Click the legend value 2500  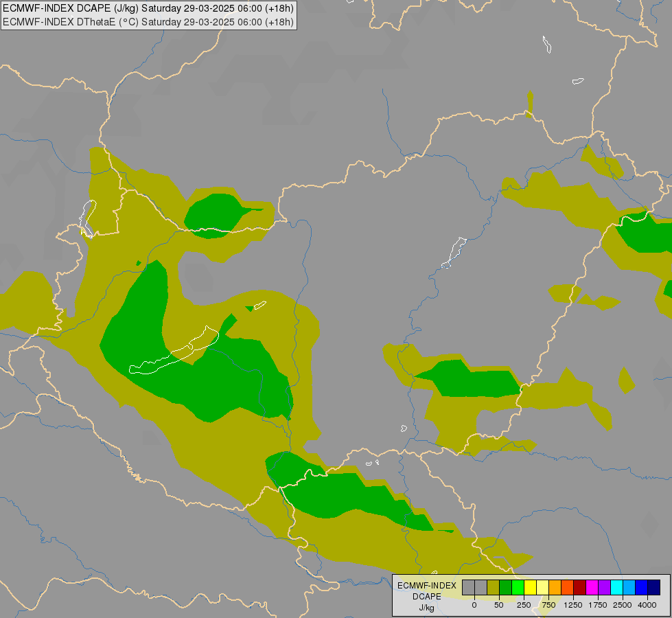point(623,605)
